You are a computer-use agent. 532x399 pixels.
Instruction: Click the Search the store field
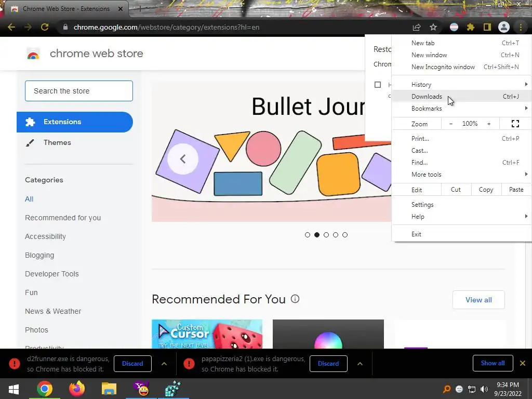pos(79,91)
